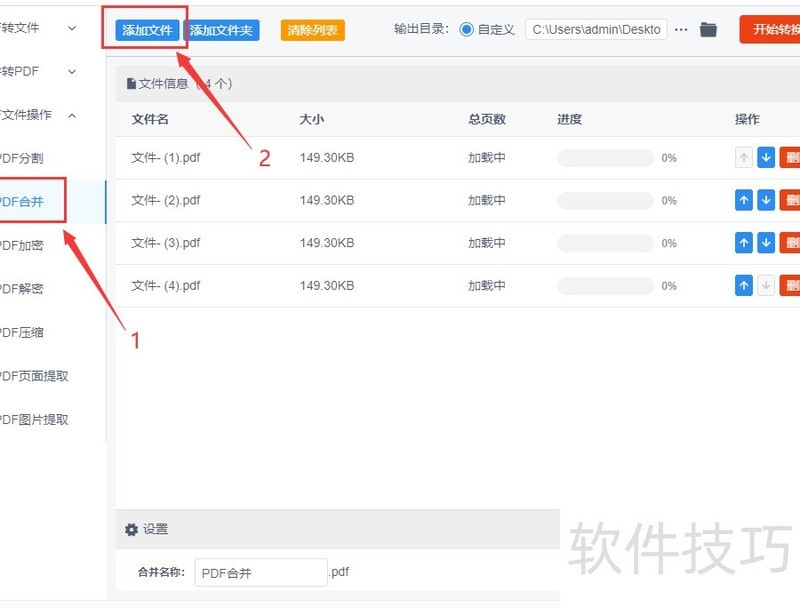Click the output directory path field
This screenshot has width=800, height=608.
(596, 30)
